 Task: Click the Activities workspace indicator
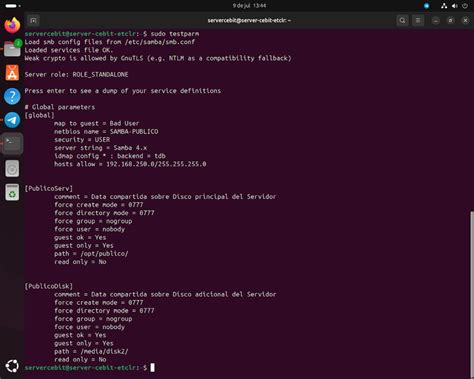pos(13,6)
